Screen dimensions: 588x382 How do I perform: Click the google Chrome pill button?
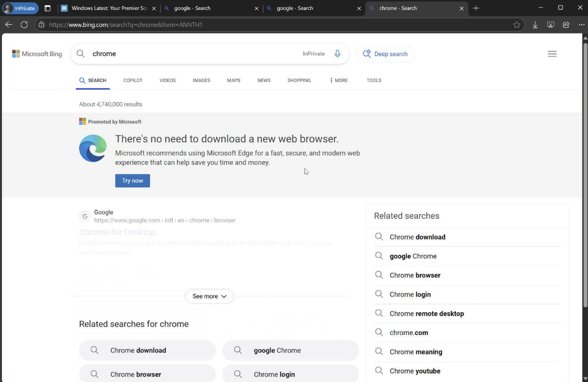[x=291, y=350]
